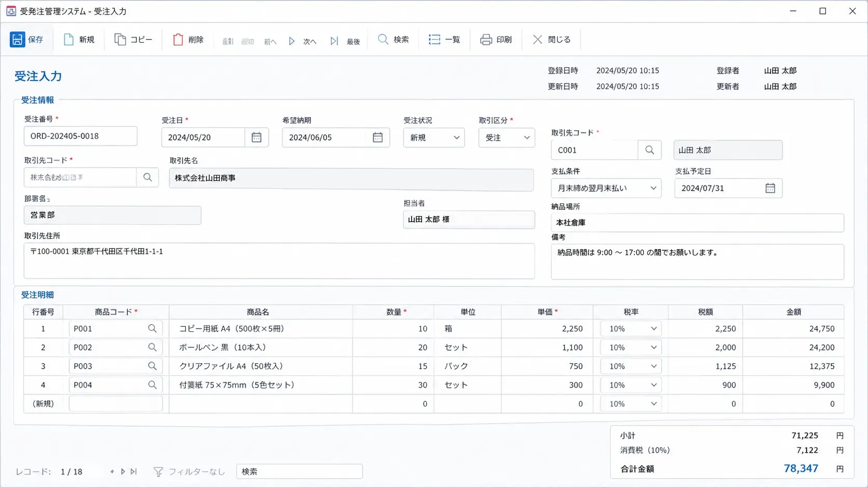
Task: Click the 取引先住所 address text area
Action: pos(279,261)
